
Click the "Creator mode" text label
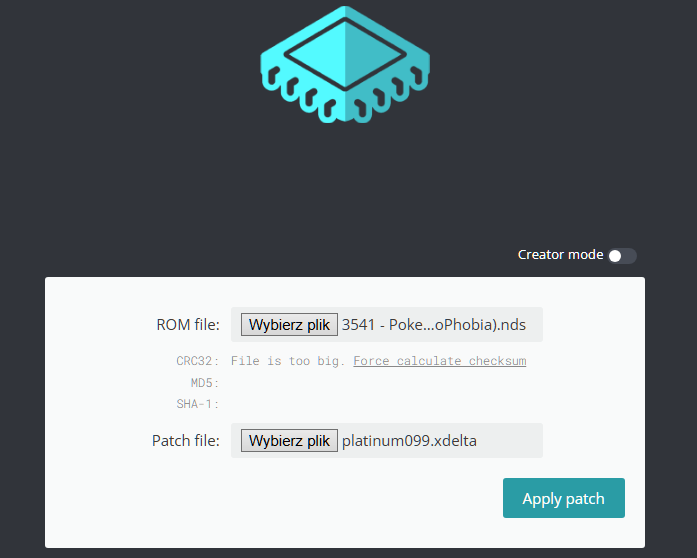(x=560, y=255)
